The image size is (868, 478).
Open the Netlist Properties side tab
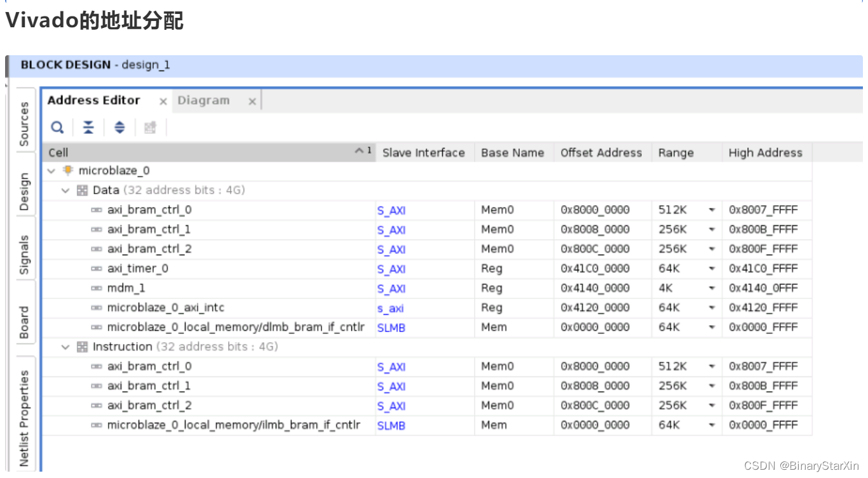tap(24, 418)
